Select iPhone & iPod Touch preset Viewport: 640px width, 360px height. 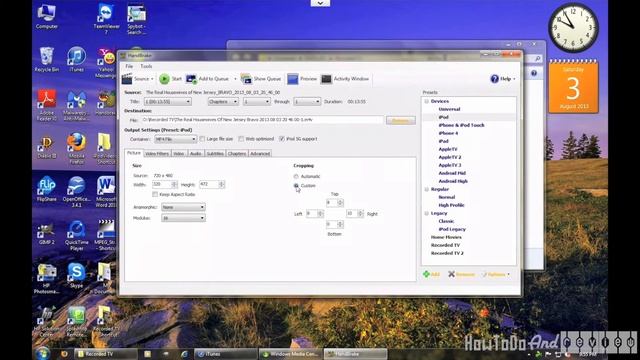pos(461,125)
